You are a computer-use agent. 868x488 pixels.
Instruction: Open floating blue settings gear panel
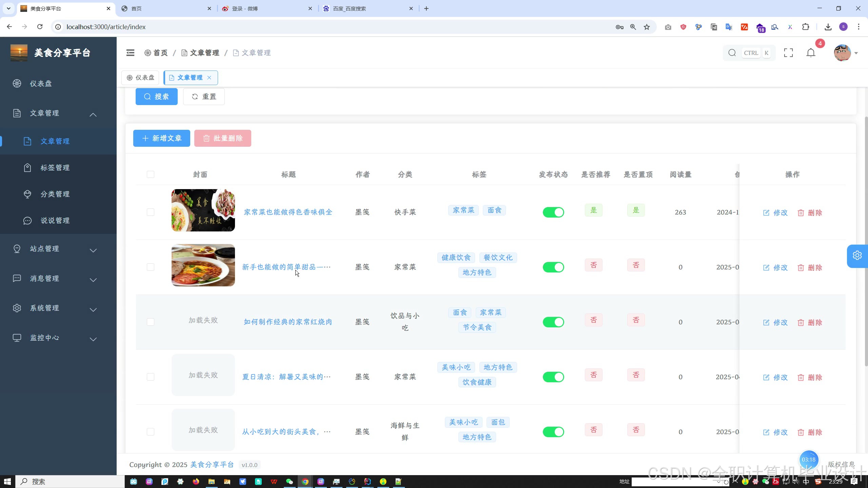tap(857, 256)
